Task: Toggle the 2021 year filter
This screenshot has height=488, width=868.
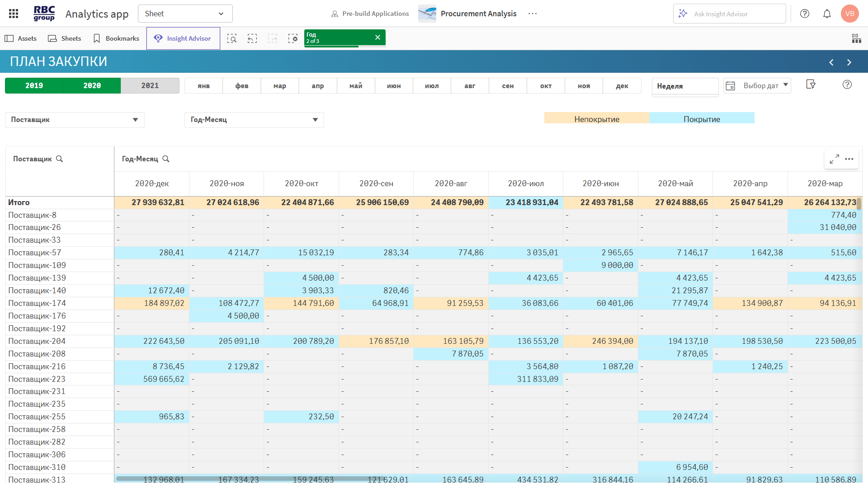Action: (150, 86)
